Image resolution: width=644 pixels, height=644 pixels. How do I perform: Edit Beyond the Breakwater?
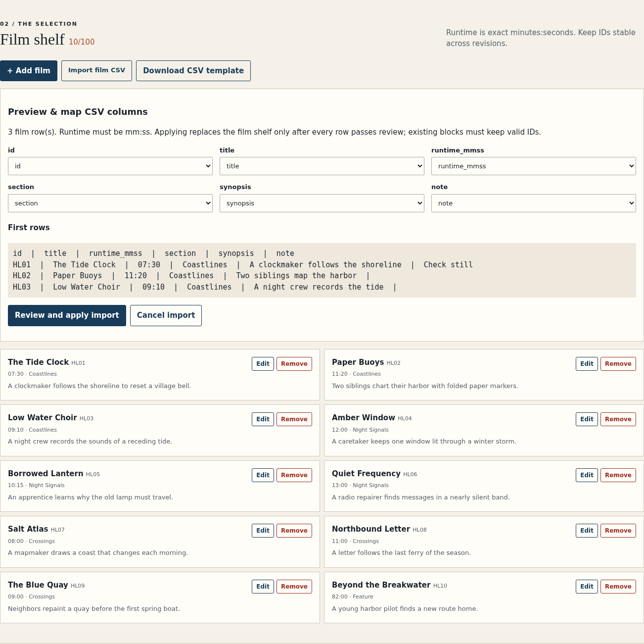coord(587,587)
